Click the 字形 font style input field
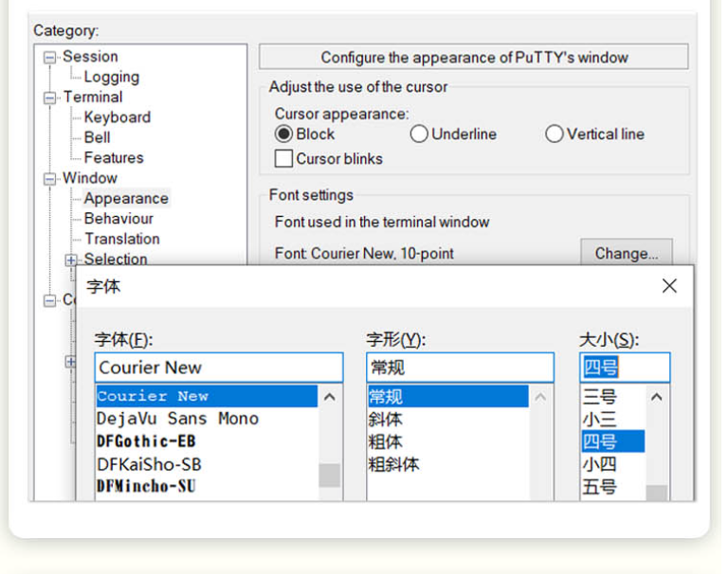The height and width of the screenshot is (574, 728). 460,368
